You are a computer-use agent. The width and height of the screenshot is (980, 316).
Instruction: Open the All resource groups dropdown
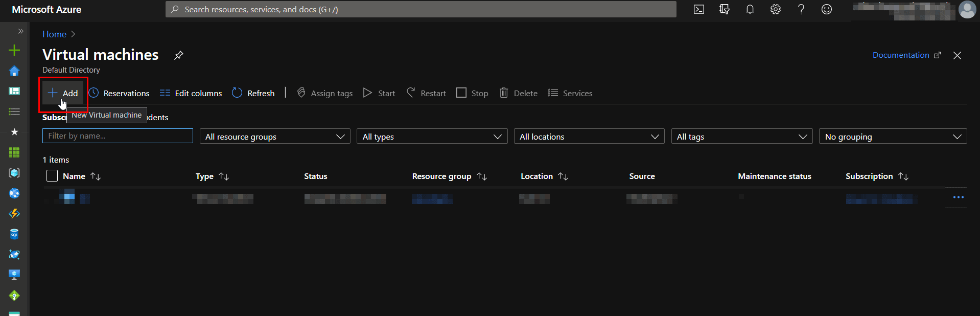click(x=275, y=137)
